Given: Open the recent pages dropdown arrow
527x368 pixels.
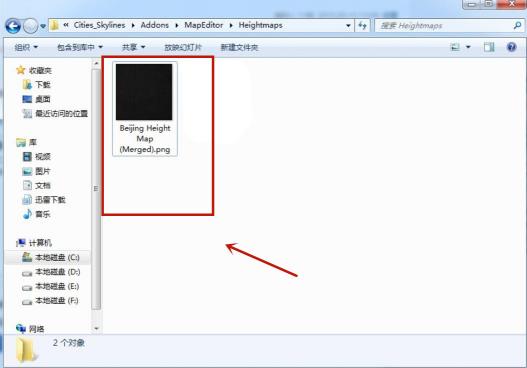Looking at the screenshot, I should tap(43, 26).
